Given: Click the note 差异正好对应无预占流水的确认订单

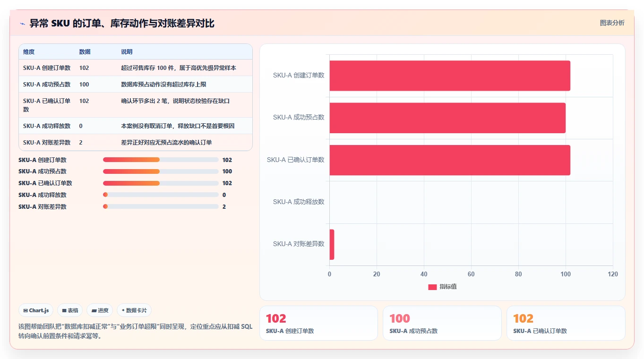Looking at the screenshot, I should point(166,143).
